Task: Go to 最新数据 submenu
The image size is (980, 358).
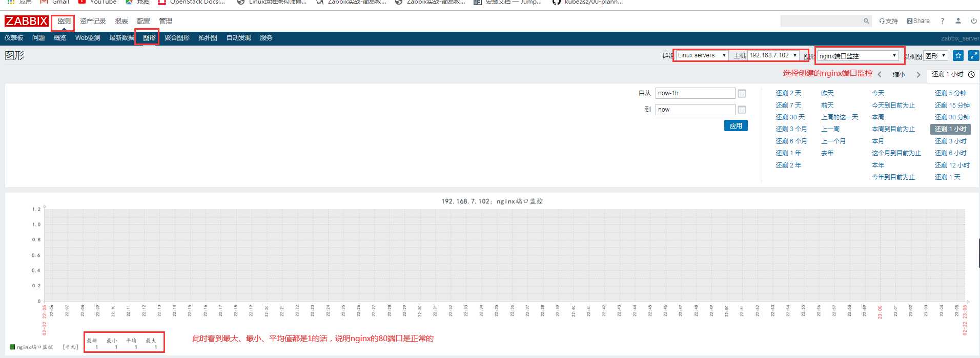Action: pos(121,38)
